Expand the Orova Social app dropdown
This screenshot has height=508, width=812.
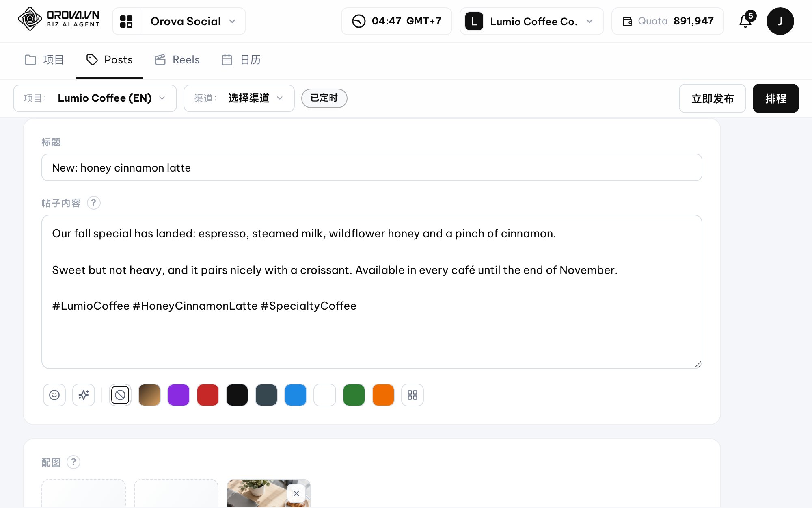click(x=193, y=21)
